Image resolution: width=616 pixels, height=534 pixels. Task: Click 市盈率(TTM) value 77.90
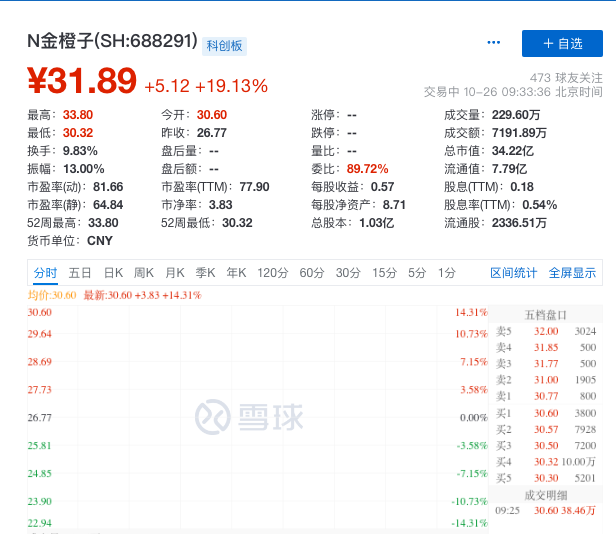point(255,187)
